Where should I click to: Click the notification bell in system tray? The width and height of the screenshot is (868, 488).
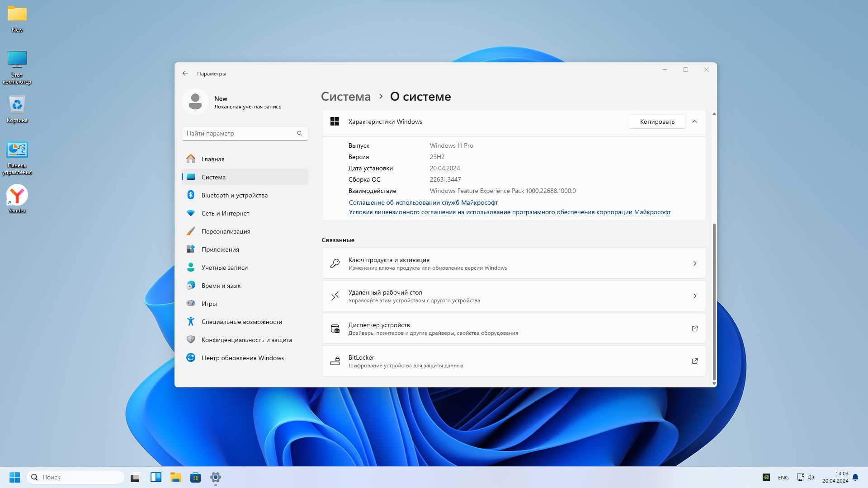coord(855,477)
